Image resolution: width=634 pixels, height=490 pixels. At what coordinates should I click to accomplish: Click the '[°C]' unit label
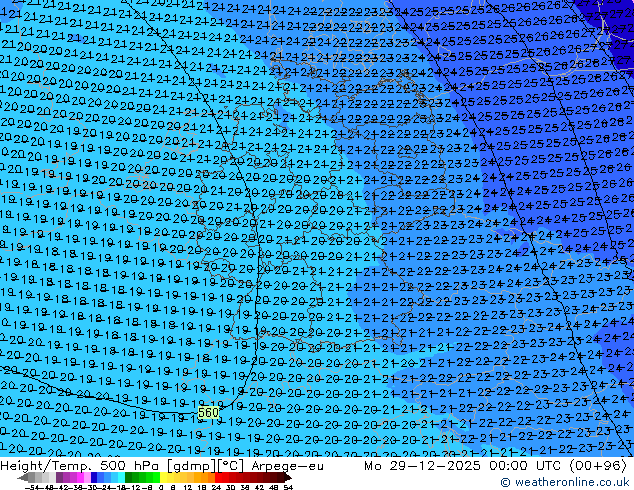click(x=231, y=466)
